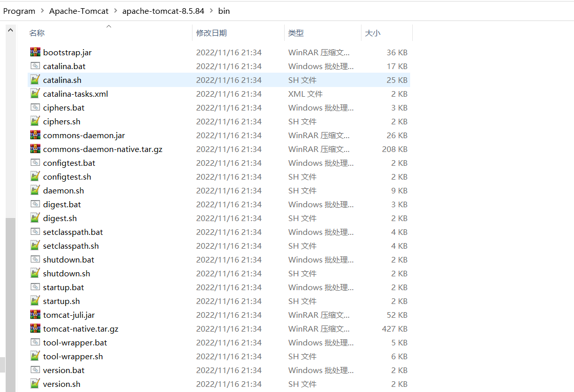The height and width of the screenshot is (392, 574).
Task: Go to Apache-Tomcat folder in breadcrumb
Action: [79, 11]
